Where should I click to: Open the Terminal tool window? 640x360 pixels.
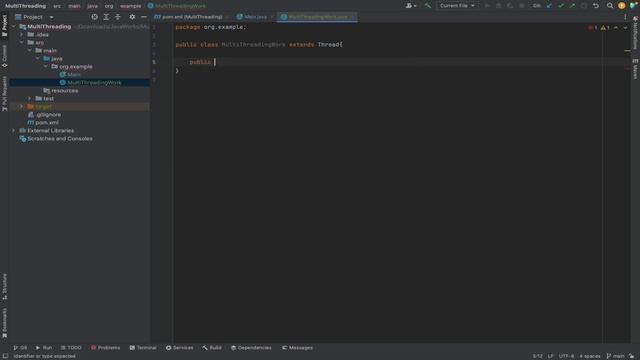pos(143,348)
